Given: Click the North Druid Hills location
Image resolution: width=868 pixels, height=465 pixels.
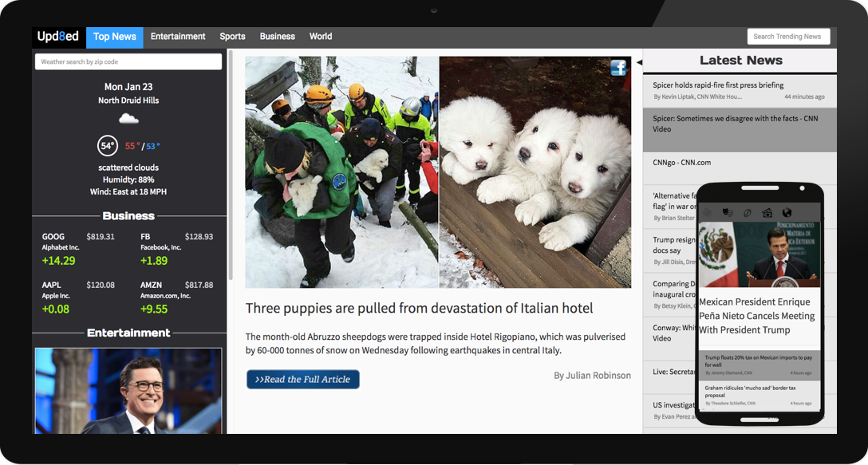Looking at the screenshot, I should (128, 100).
